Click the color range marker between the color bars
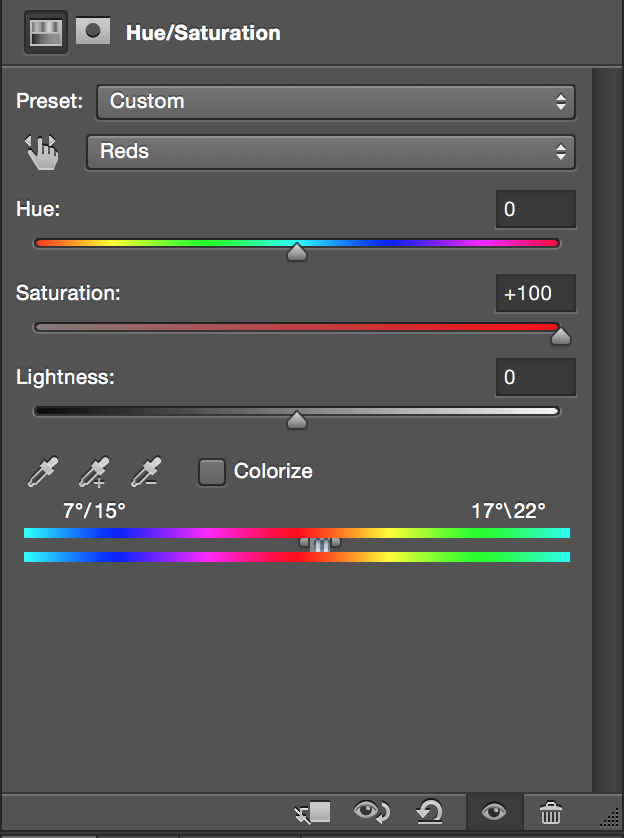The image size is (624, 838). pyautogui.click(x=320, y=545)
